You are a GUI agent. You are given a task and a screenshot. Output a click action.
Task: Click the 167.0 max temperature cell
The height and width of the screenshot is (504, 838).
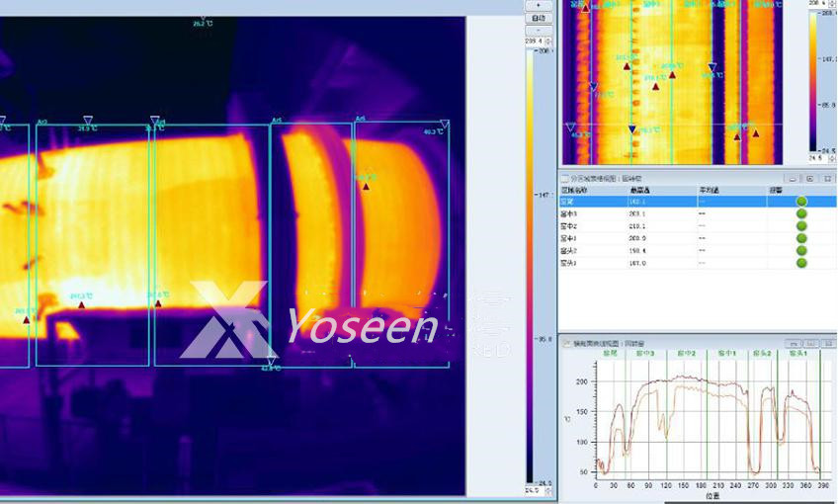point(637,263)
